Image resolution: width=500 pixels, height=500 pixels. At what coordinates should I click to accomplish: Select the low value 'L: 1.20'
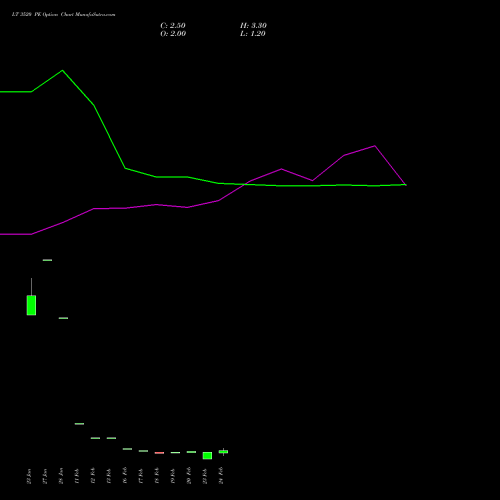253,34
